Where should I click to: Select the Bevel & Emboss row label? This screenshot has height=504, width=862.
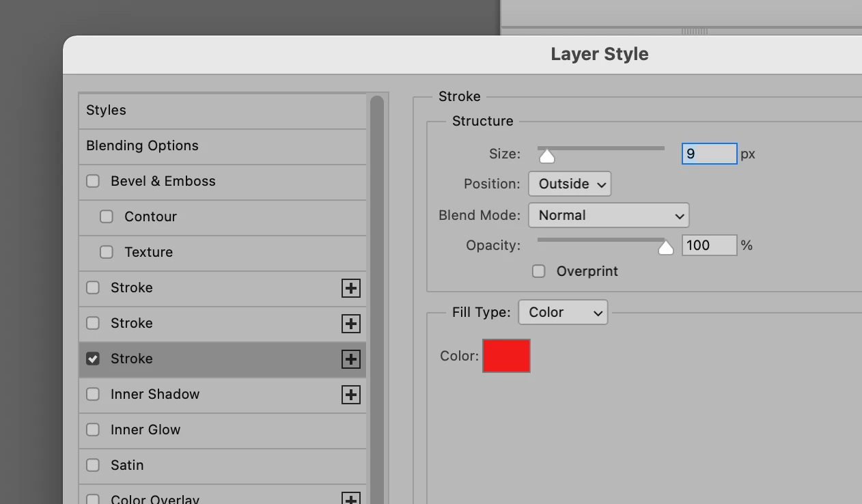pos(163,181)
